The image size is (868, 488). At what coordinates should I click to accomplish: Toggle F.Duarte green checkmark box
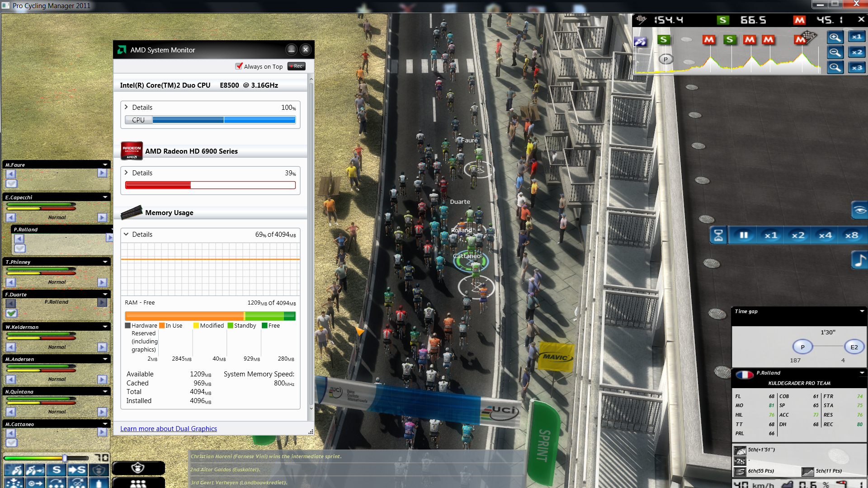pyautogui.click(x=11, y=313)
